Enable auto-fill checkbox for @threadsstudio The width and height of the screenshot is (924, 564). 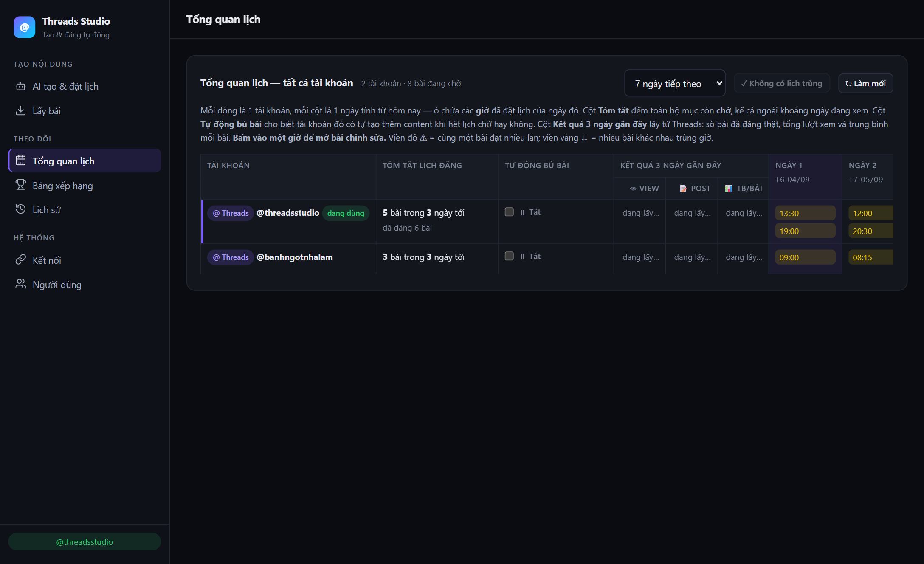click(x=509, y=212)
